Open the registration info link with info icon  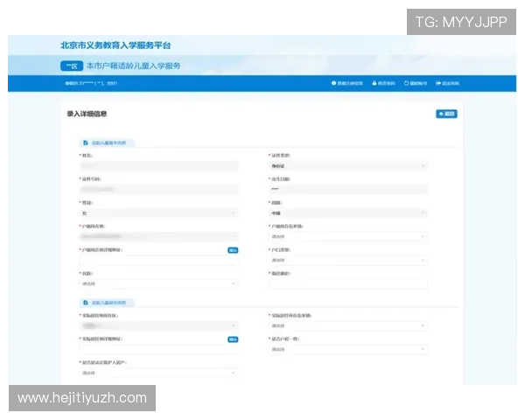(x=347, y=83)
